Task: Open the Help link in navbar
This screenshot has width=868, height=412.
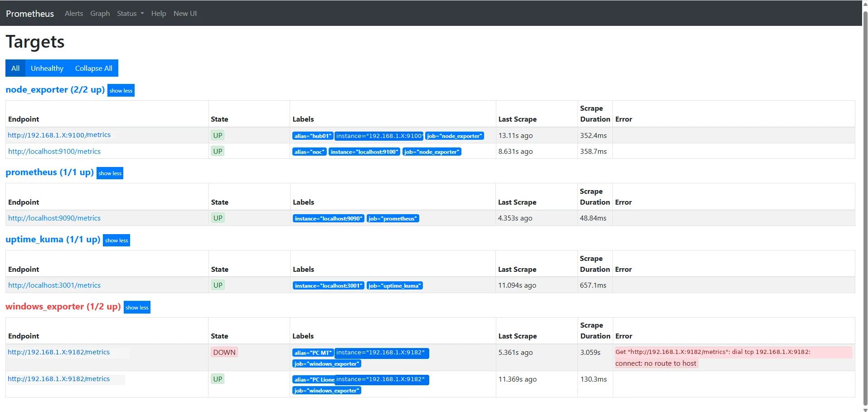Action: click(159, 14)
